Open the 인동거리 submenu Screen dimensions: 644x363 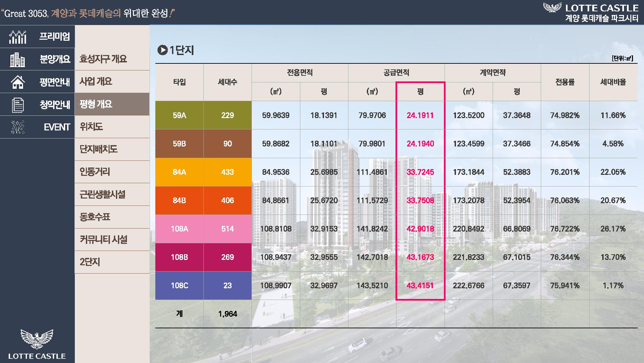tap(112, 172)
